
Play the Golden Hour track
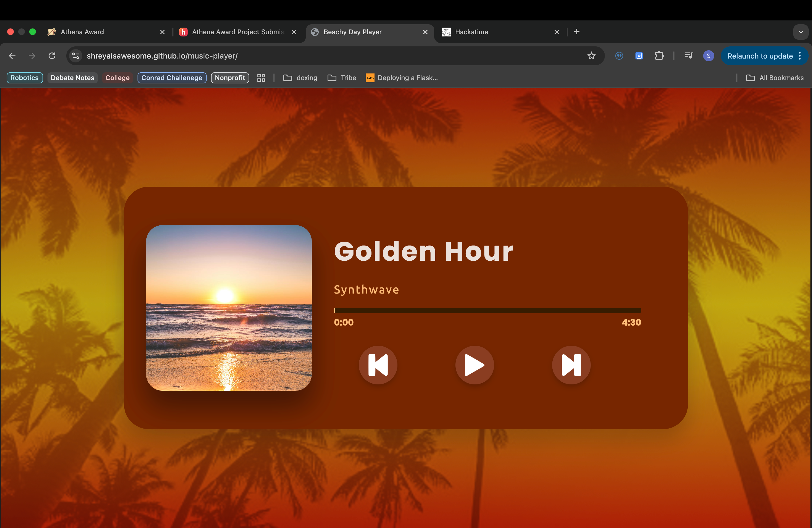pos(474,365)
